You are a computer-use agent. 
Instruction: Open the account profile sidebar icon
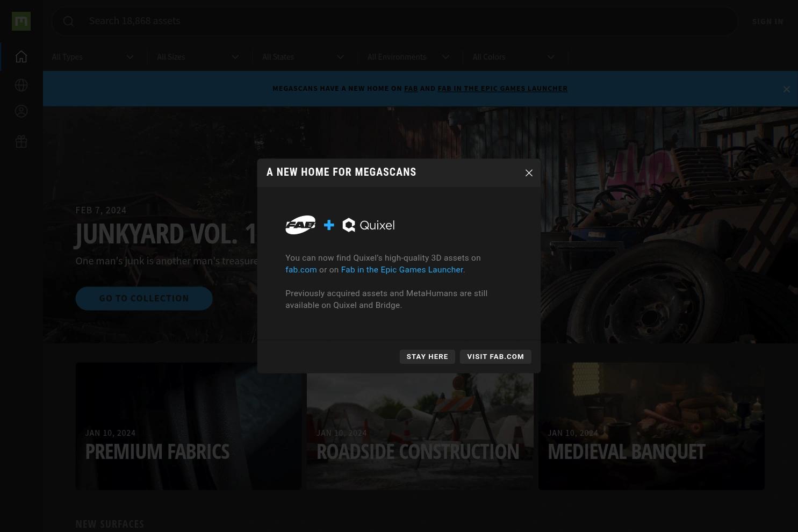(21, 111)
